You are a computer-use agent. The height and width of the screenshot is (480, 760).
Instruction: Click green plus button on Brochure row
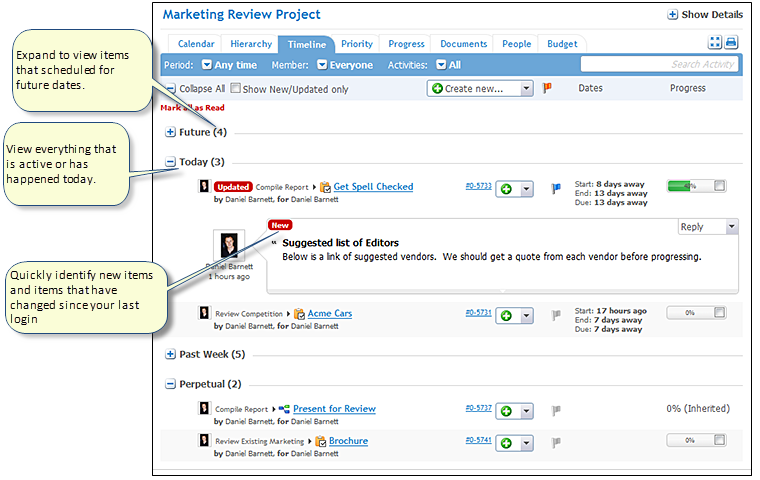coord(507,442)
